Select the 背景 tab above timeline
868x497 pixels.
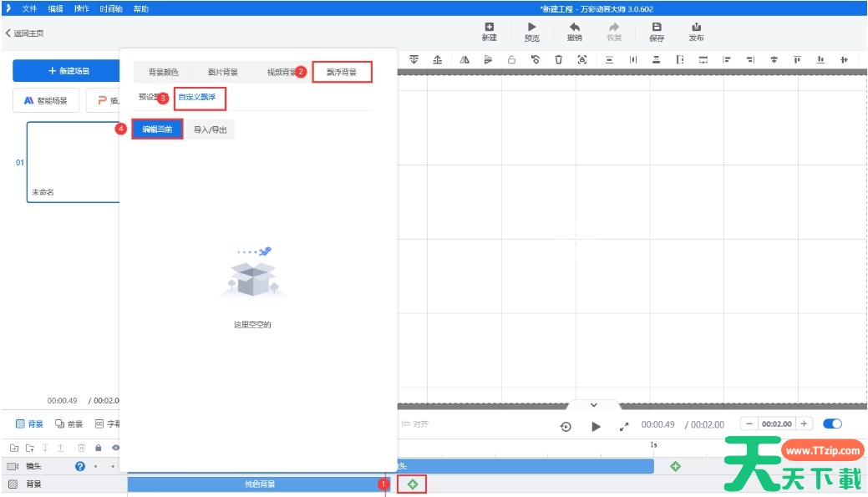tap(29, 424)
